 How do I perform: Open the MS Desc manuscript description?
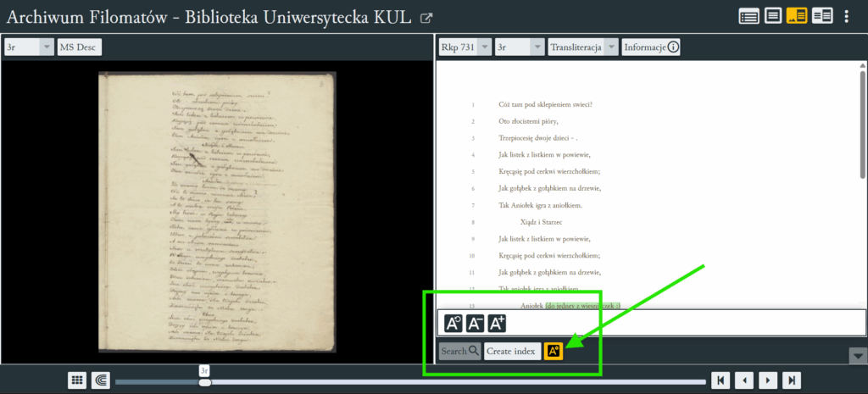[79, 47]
